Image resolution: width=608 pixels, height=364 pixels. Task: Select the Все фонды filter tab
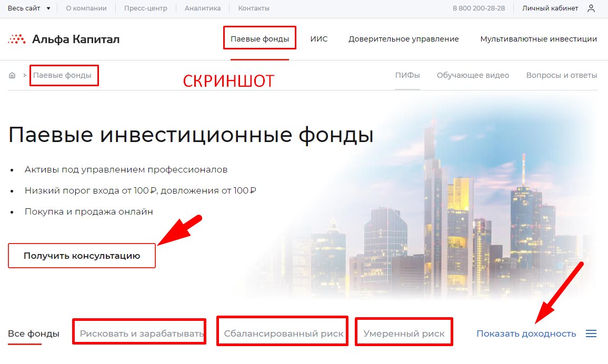(x=34, y=333)
